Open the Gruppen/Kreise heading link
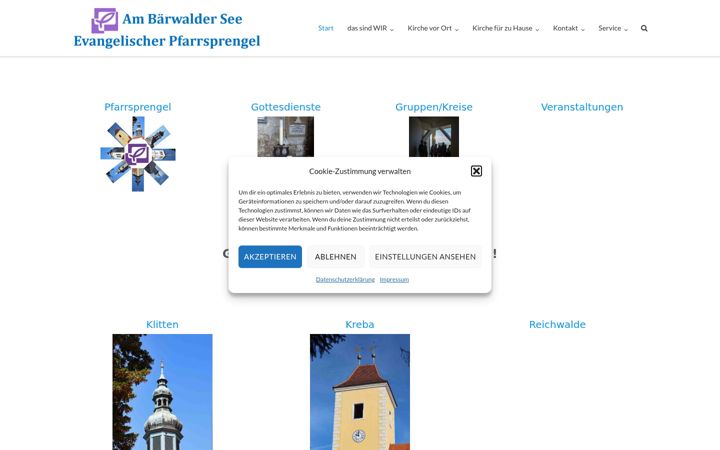The image size is (720, 450). tap(434, 107)
